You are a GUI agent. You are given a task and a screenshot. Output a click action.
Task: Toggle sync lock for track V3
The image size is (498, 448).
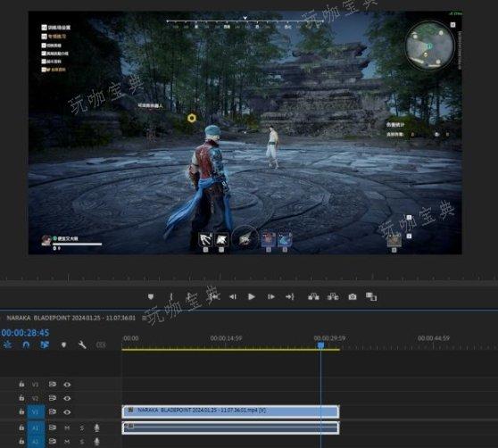point(53,384)
